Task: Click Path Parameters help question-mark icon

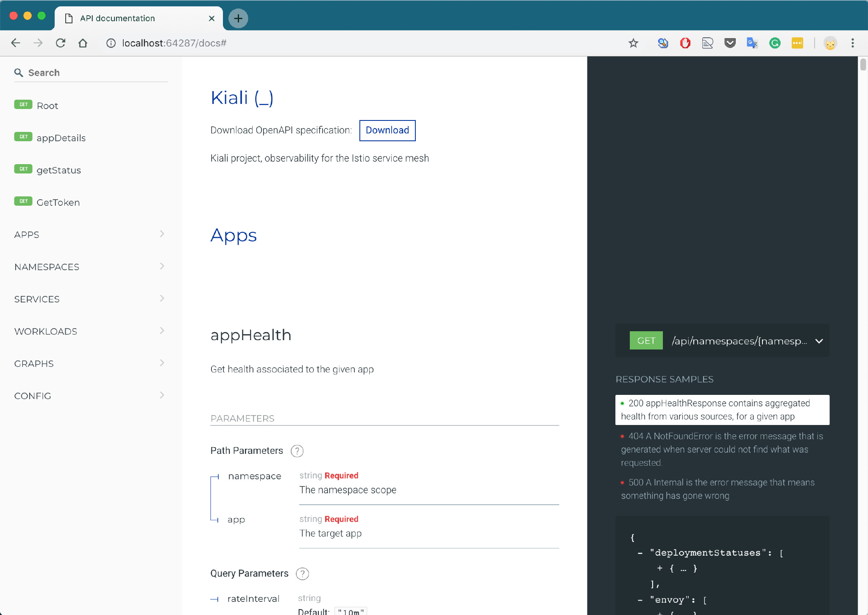Action: pyautogui.click(x=297, y=451)
